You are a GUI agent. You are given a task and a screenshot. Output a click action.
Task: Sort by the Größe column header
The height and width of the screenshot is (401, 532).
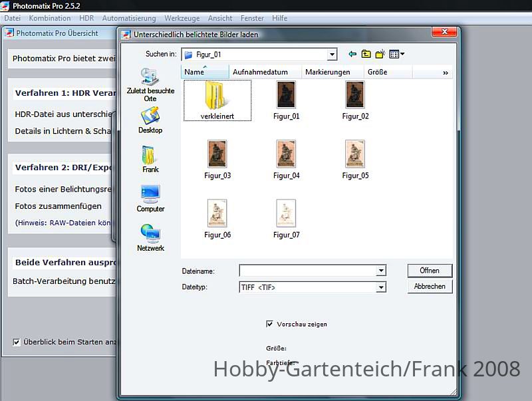pyautogui.click(x=388, y=72)
